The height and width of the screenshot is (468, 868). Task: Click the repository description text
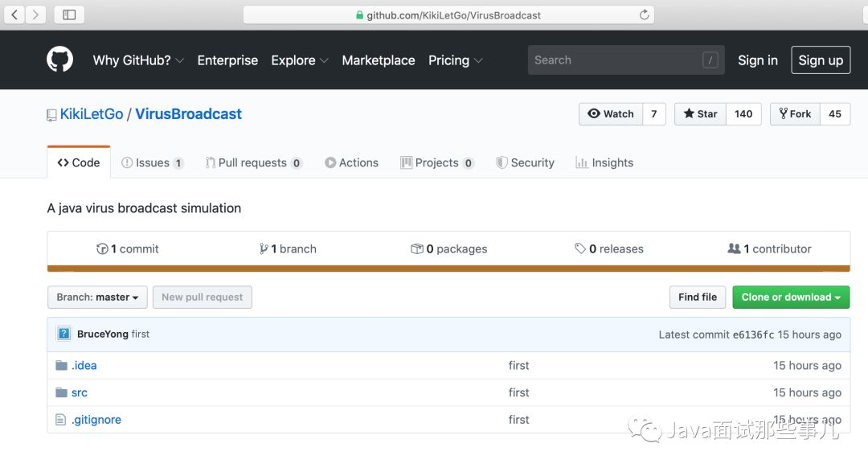144,208
